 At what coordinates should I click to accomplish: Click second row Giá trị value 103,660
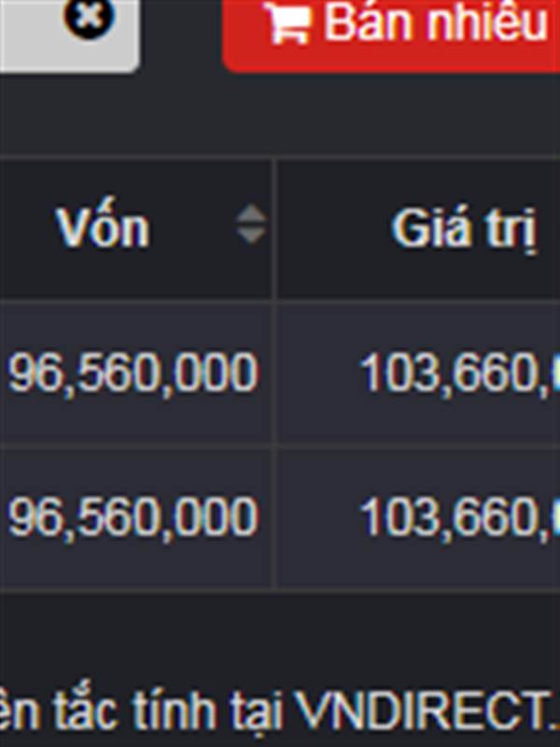(457, 517)
